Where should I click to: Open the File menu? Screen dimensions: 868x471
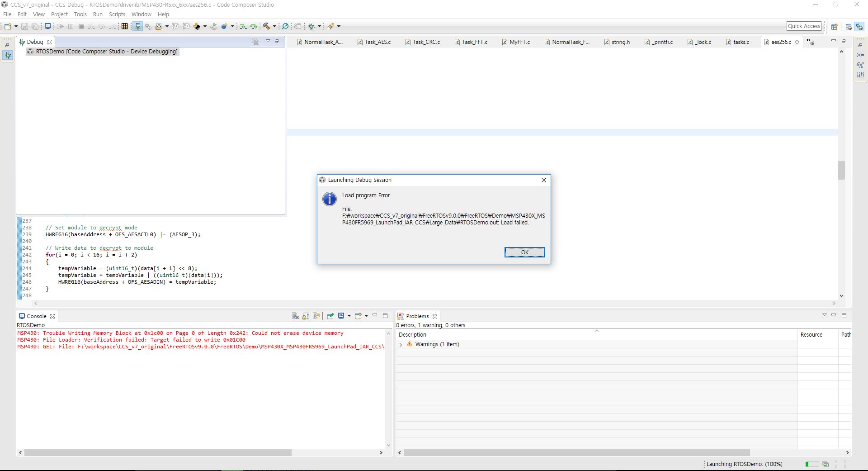[7, 14]
